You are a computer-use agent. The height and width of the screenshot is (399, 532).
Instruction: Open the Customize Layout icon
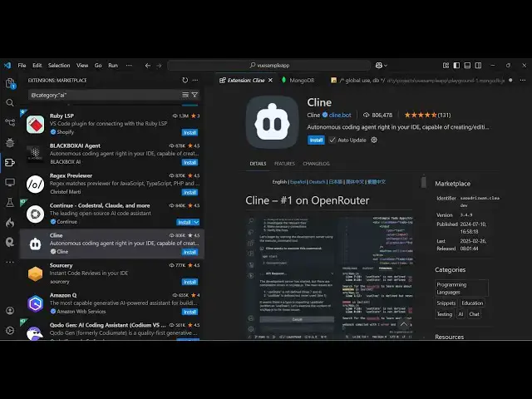(x=446, y=66)
